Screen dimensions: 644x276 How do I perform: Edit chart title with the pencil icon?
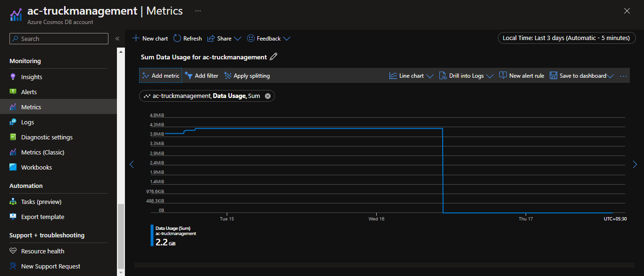[x=273, y=57]
